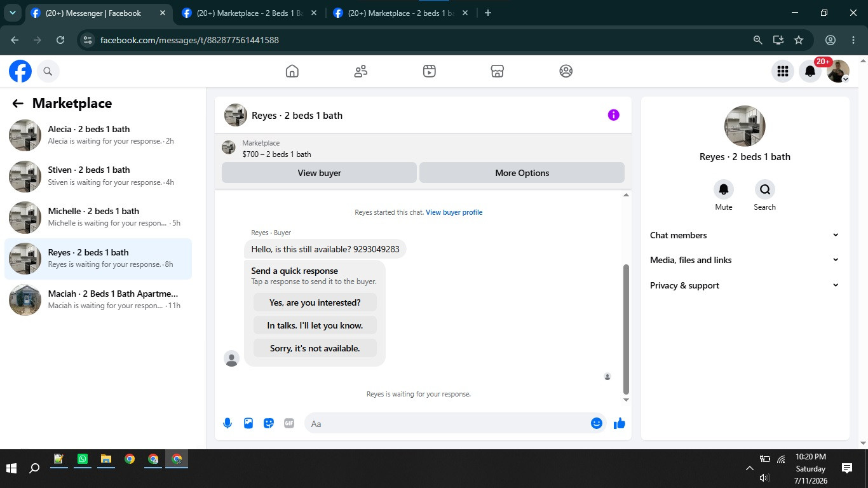Open the Chrome profile icon
Viewport: 868px width, 488px height.
pos(831,40)
